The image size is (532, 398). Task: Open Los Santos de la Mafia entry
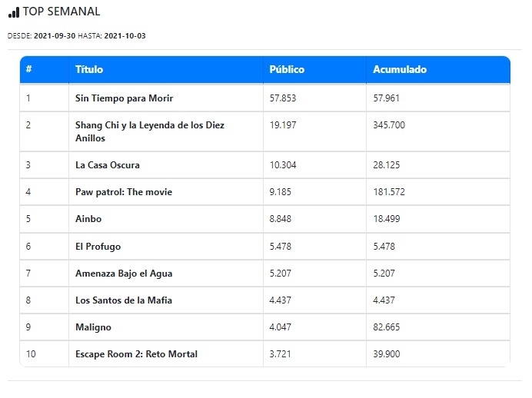[x=124, y=300]
